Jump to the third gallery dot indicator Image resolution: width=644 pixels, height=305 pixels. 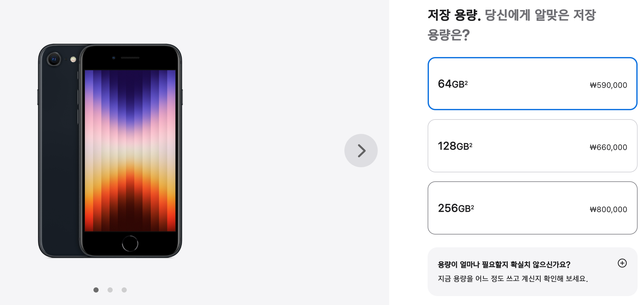(x=124, y=290)
